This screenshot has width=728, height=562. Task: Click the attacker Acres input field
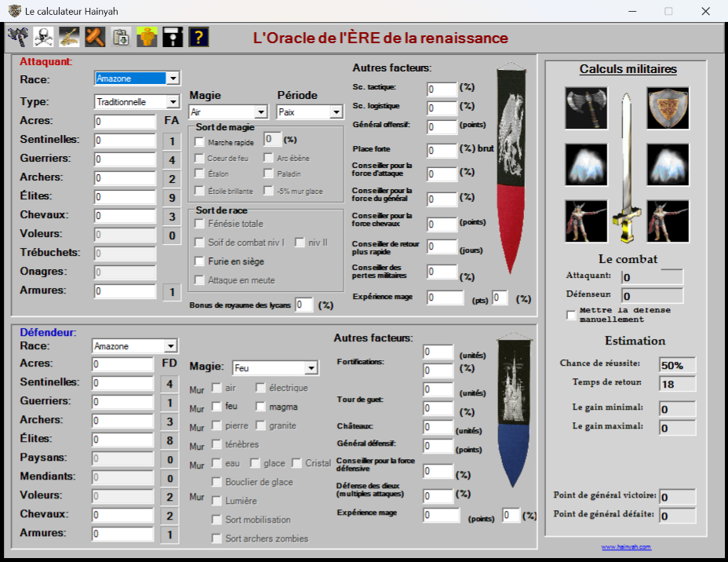(x=125, y=122)
